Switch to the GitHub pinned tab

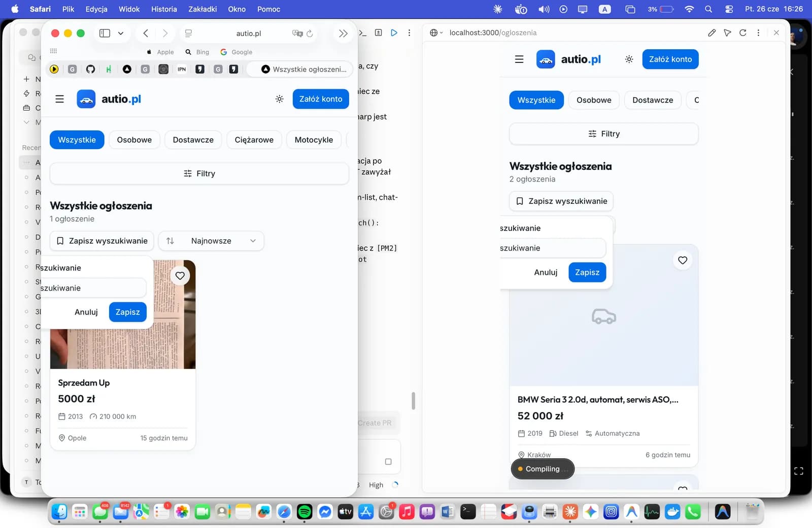coord(90,69)
